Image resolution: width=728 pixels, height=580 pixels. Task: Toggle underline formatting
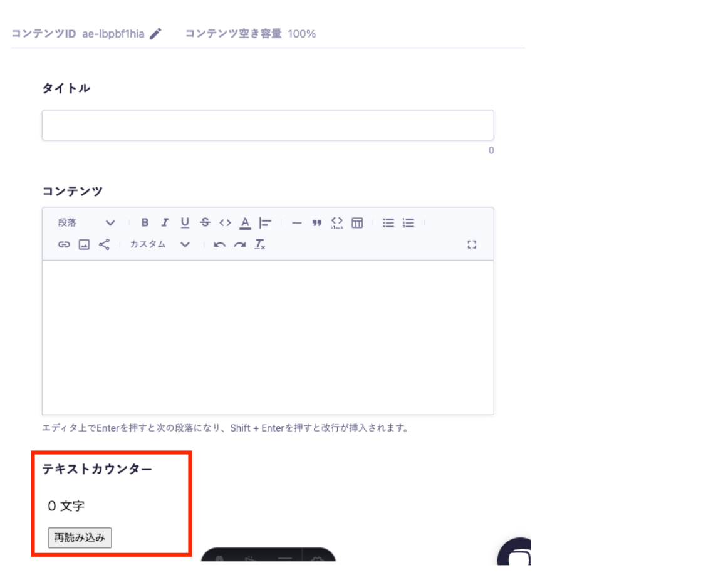pyautogui.click(x=185, y=223)
